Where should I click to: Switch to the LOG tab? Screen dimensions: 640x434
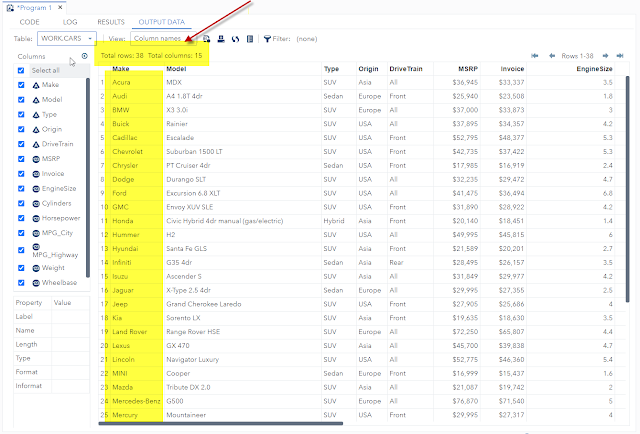tap(70, 22)
